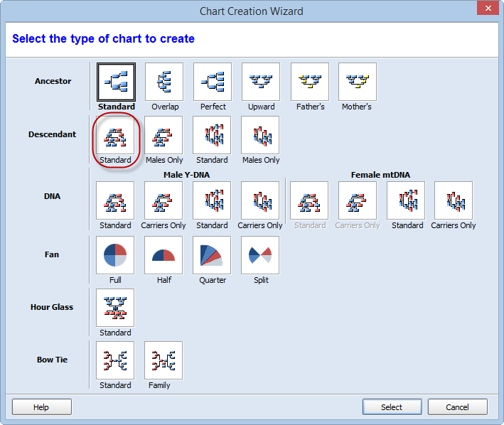504x425 pixels.
Task: Choose Female mtDNA vertical Carriers Only icon
Action: (x=454, y=200)
